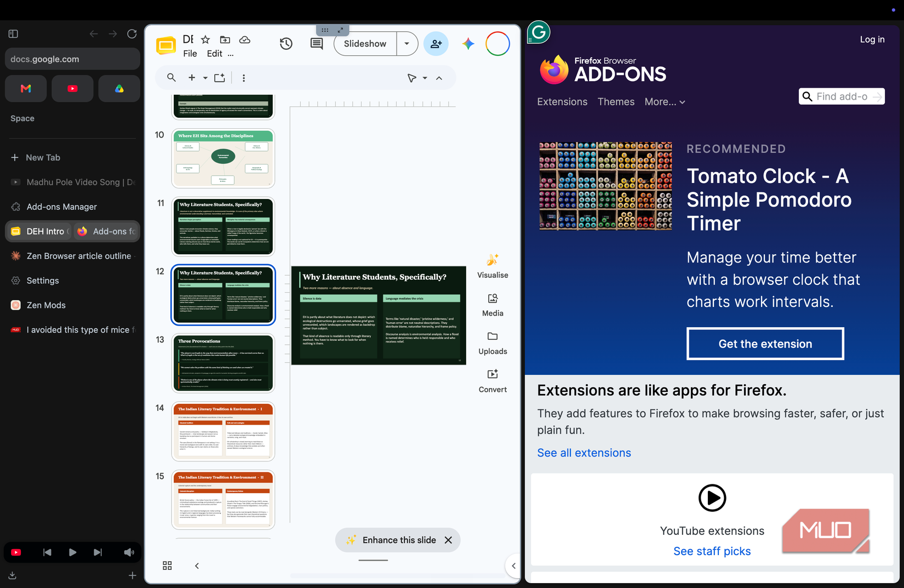Viewport: 904px width, 588px height.
Task: Start the Slideshow
Action: (x=365, y=44)
